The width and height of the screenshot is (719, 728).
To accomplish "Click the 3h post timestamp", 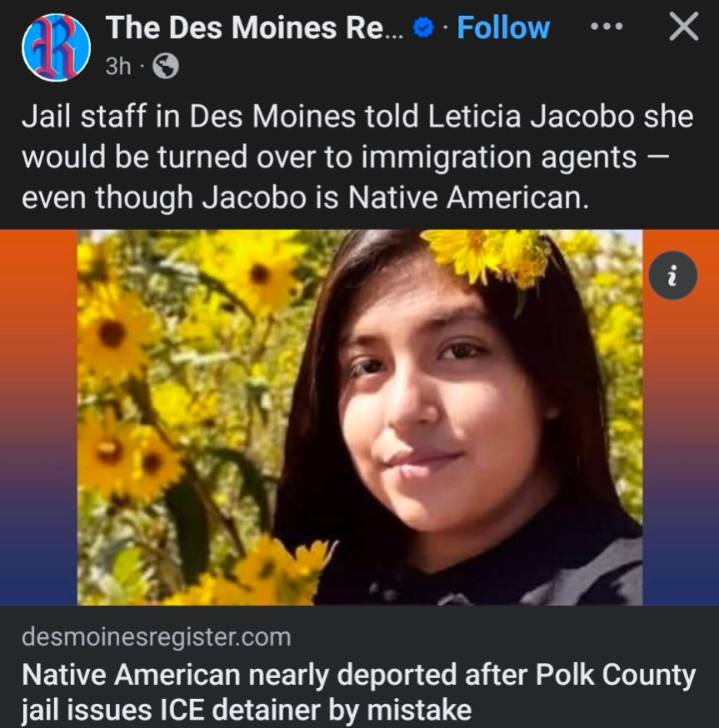I will click(x=118, y=67).
